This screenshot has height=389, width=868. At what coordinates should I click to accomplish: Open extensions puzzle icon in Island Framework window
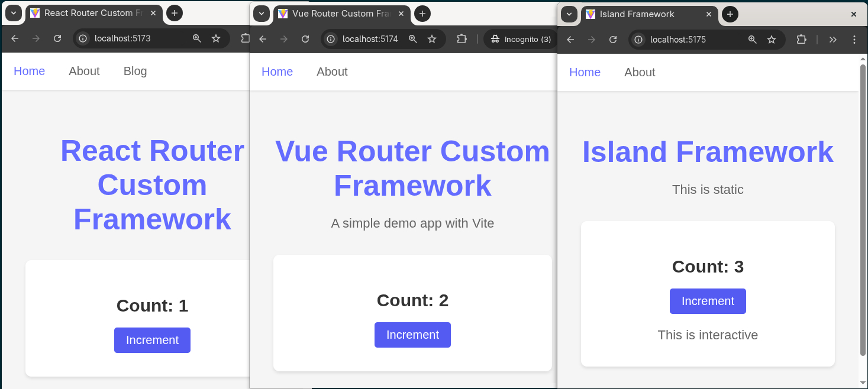[801, 40]
